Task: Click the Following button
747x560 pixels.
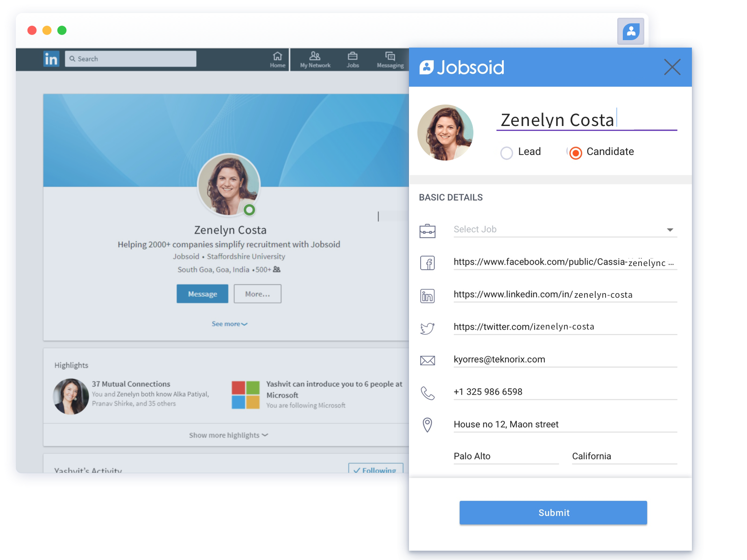Action: (376, 469)
